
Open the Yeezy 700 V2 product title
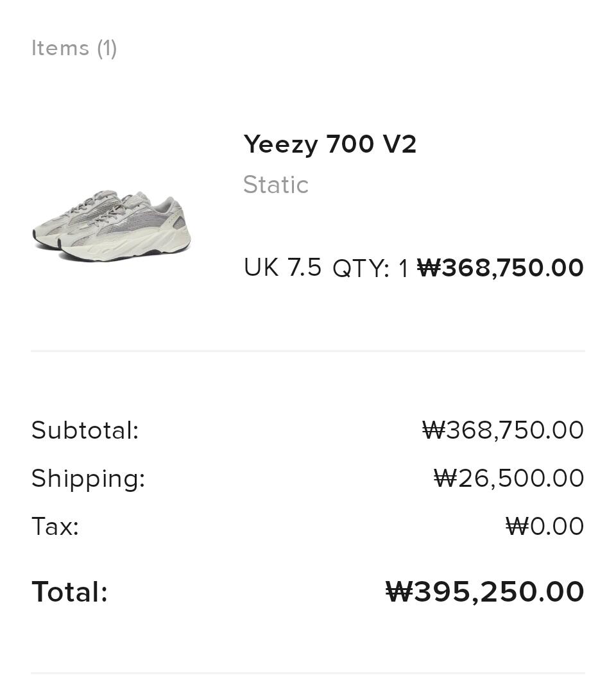pos(330,144)
